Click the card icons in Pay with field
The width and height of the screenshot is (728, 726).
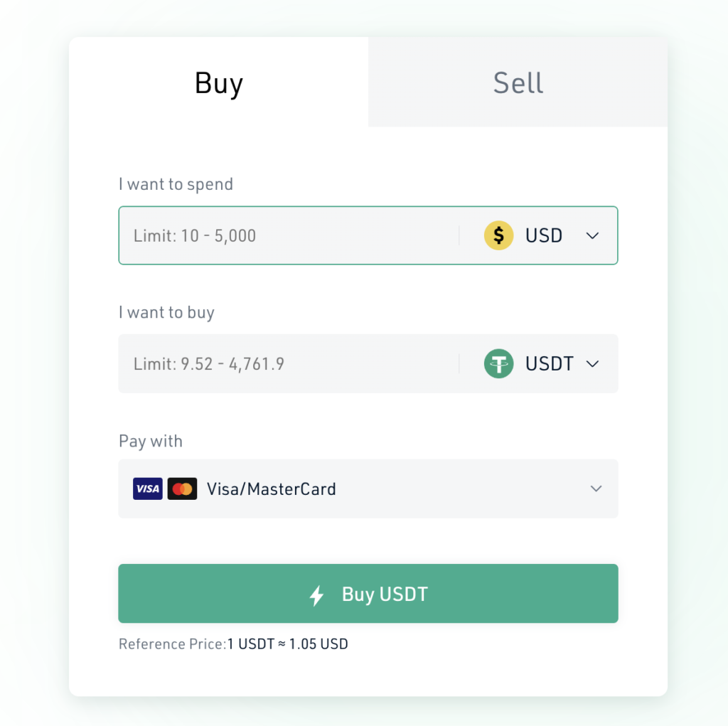click(x=164, y=489)
